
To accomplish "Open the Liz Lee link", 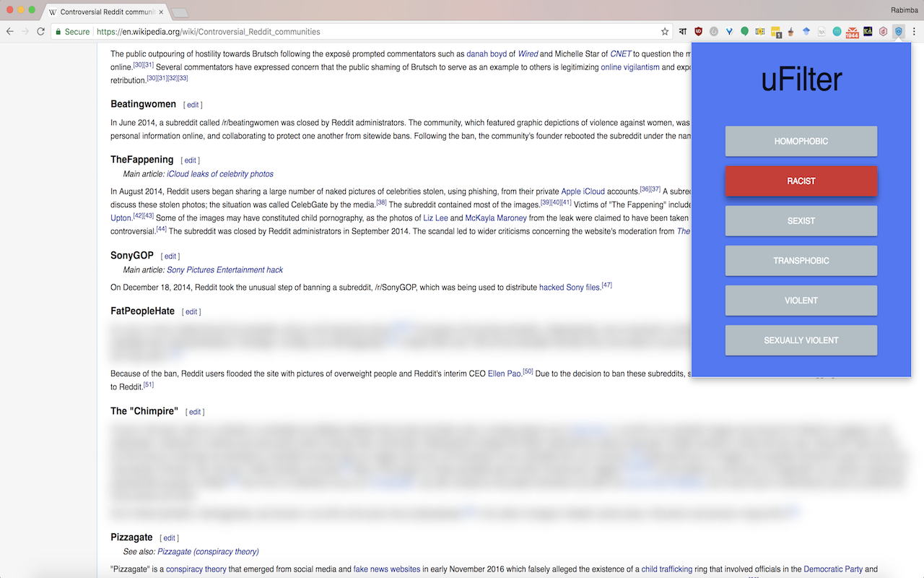I will [x=435, y=218].
